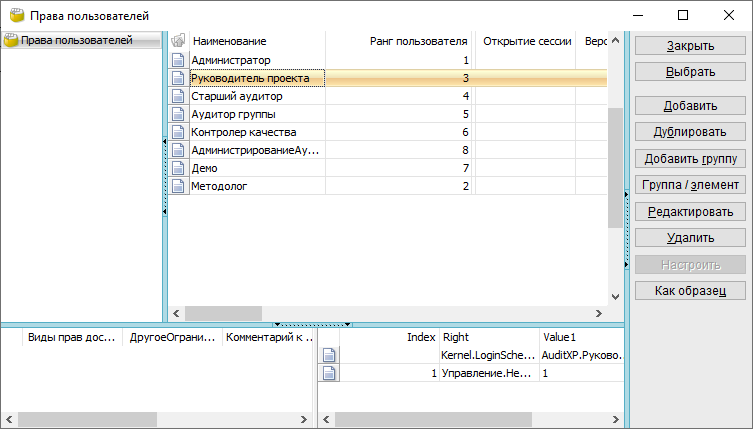
Task: Sort by the Наименование column header
Action: pyautogui.click(x=257, y=41)
